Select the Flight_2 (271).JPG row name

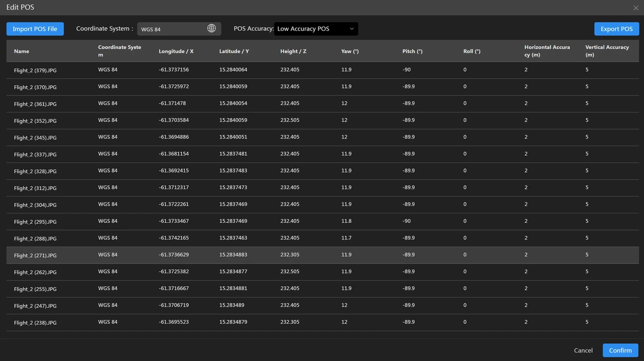coord(35,256)
